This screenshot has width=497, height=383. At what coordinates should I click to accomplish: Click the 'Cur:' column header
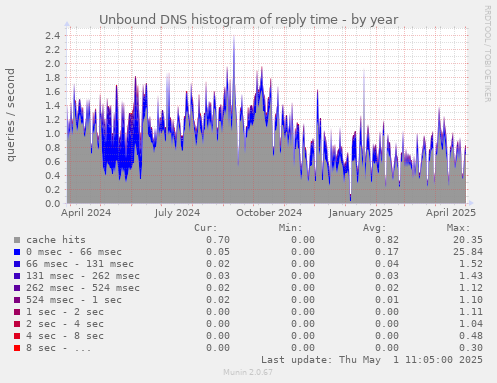coord(206,228)
